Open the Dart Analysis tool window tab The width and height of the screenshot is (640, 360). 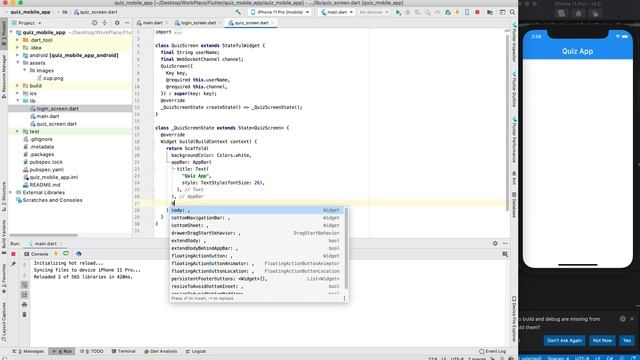click(x=161, y=351)
